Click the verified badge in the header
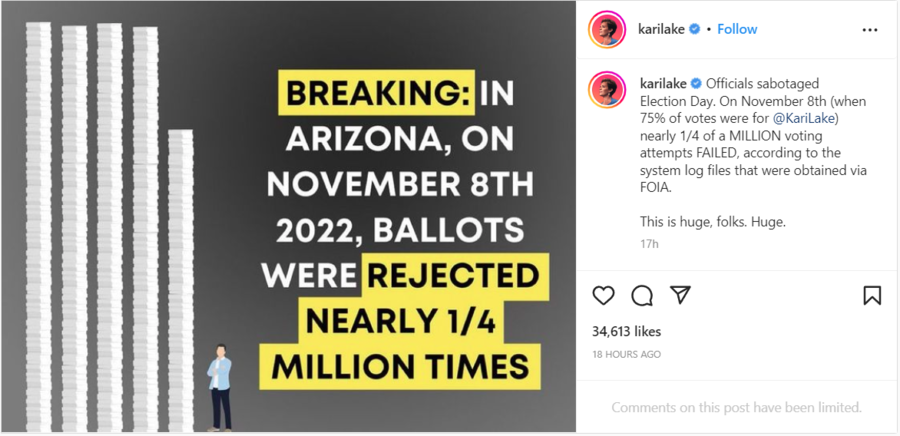The image size is (900, 436). (x=695, y=29)
